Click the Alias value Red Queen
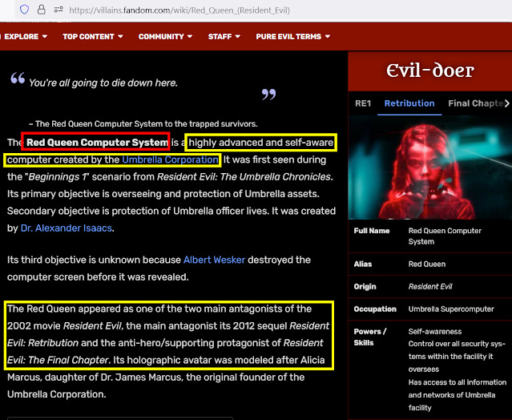512x420 pixels. click(x=427, y=264)
